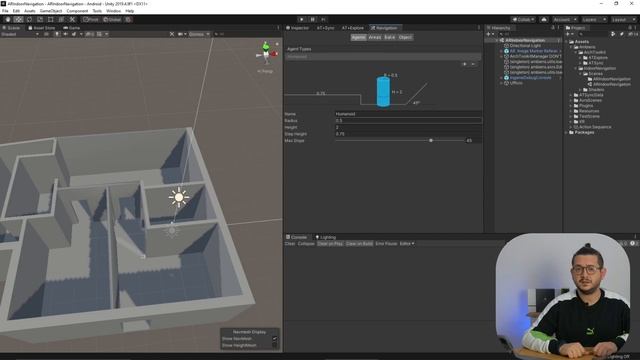
Task: Select the Agents navigation button
Action: pos(358,37)
